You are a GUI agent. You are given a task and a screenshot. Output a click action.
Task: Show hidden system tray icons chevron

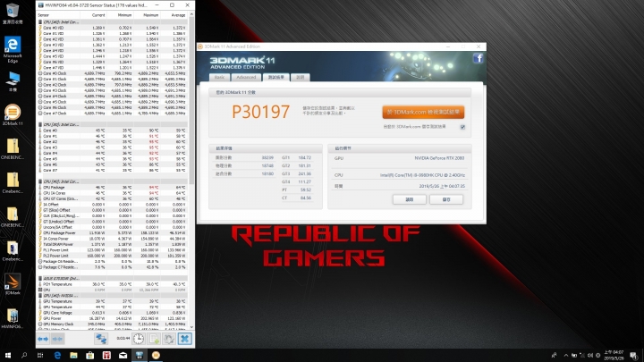[x=566, y=356]
